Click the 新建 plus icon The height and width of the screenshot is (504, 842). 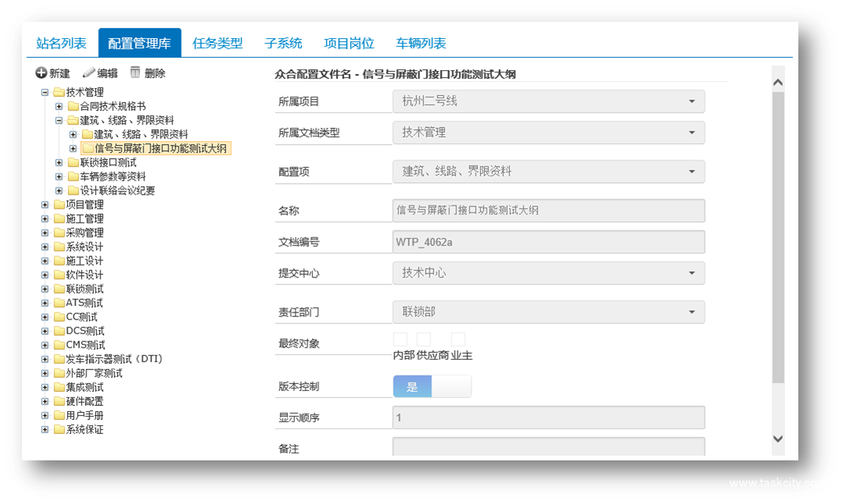coord(41,73)
